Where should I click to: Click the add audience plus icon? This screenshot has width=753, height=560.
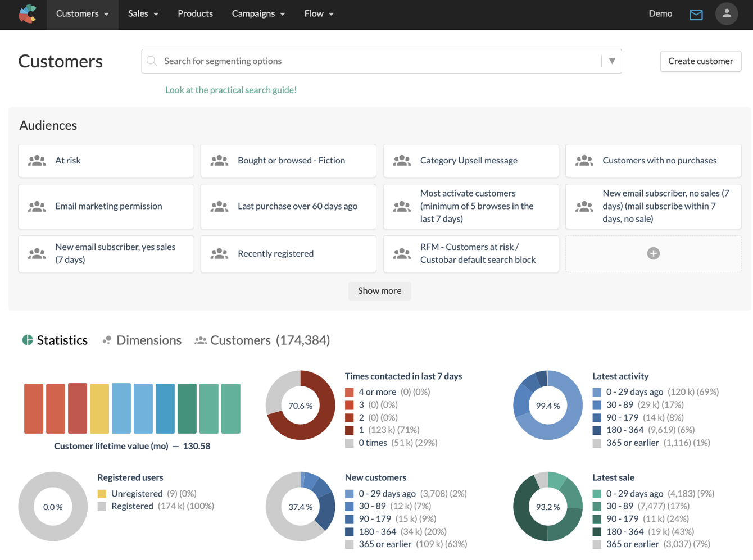[653, 253]
